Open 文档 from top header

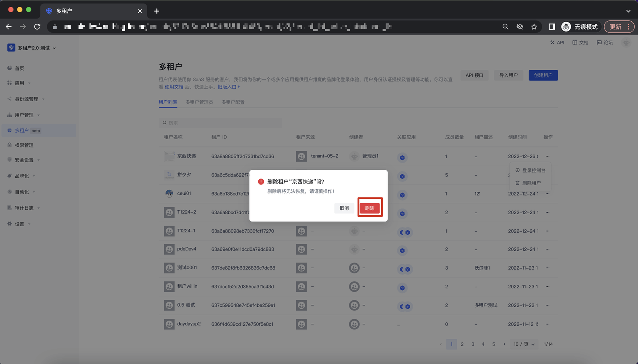click(580, 43)
